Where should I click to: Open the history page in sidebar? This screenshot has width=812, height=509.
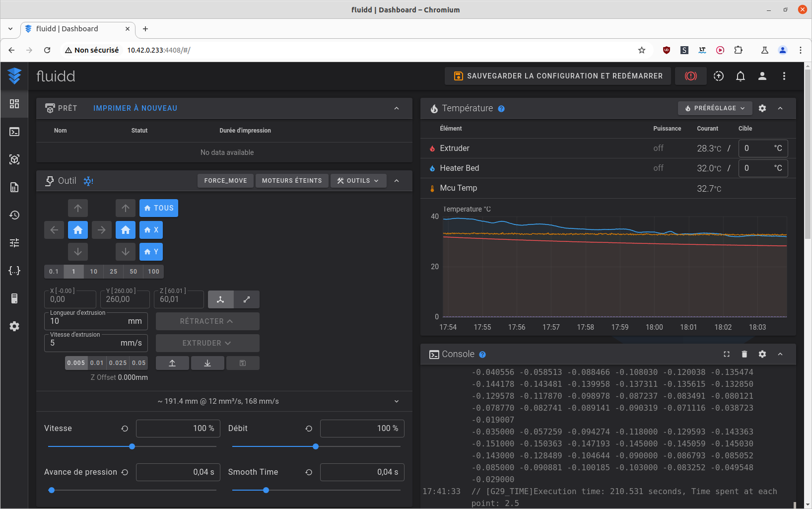(14, 215)
